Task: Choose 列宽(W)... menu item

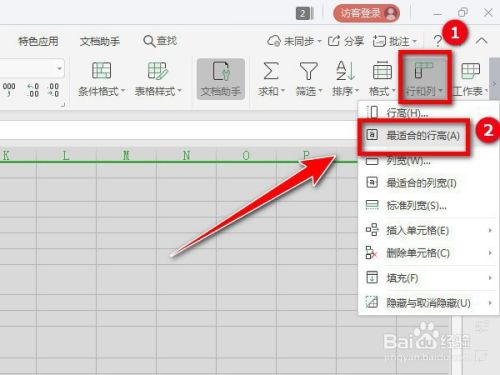Action: (x=428, y=161)
